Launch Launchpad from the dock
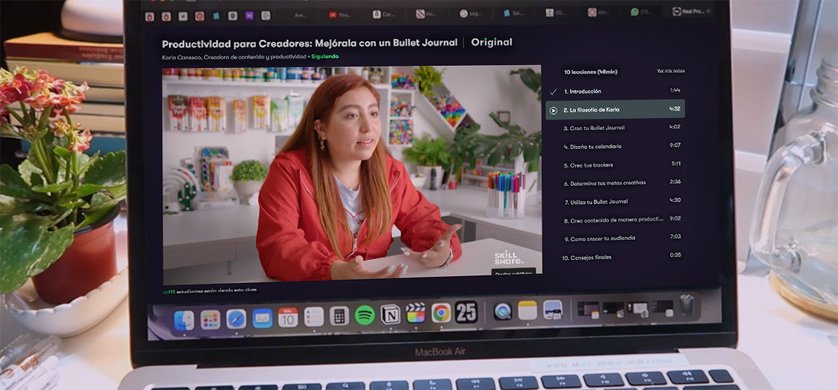The height and width of the screenshot is (390, 838). pyautogui.click(x=210, y=319)
